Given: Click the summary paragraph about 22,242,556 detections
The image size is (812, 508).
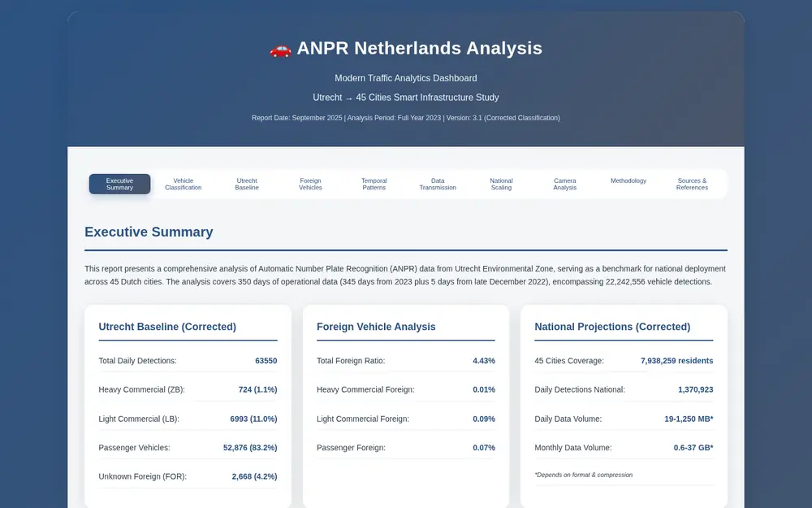Looking at the screenshot, I should pos(405,276).
